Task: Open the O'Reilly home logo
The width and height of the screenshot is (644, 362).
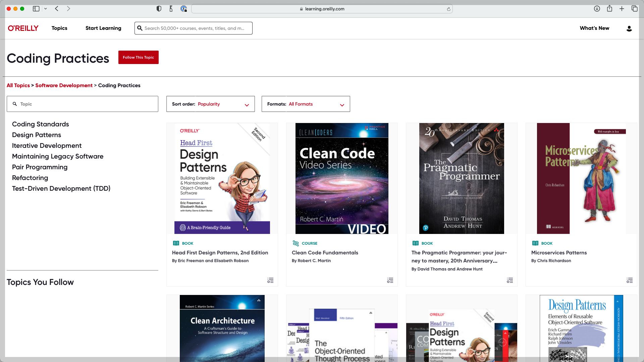Action: point(23,28)
